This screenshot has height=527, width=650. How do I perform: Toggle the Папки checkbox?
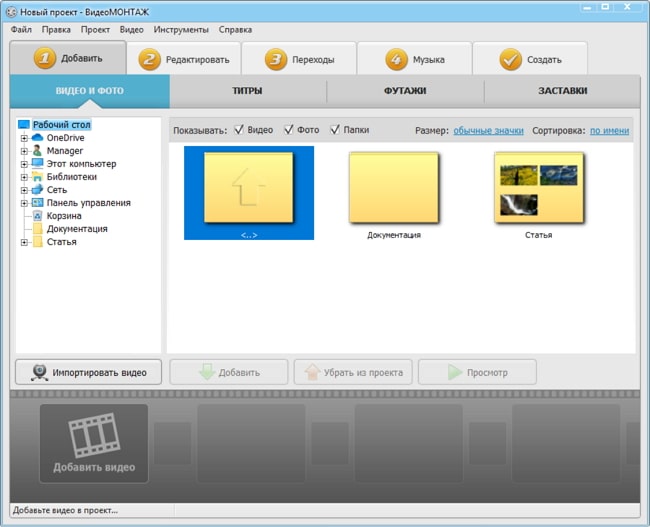coord(335,130)
